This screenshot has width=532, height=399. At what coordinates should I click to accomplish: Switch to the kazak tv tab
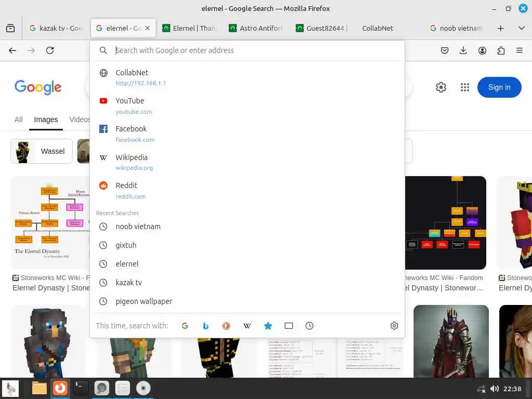56,28
